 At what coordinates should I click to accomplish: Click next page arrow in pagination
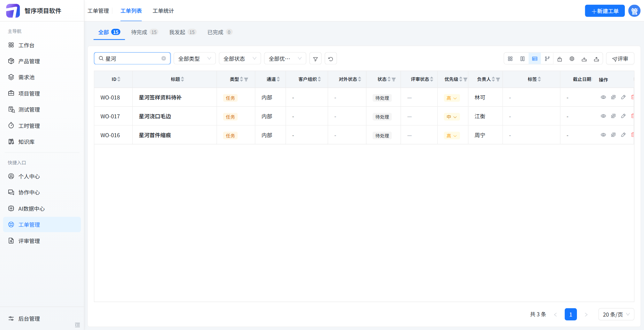(x=586, y=315)
